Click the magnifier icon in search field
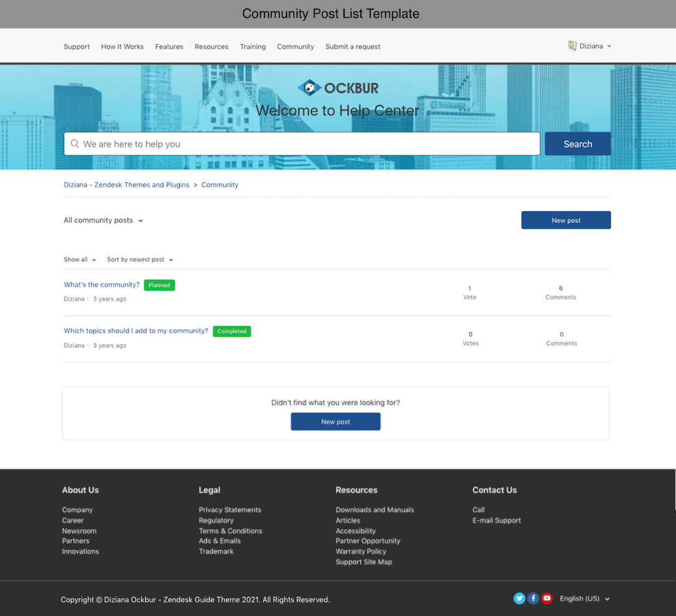The image size is (676, 616). coord(75,144)
